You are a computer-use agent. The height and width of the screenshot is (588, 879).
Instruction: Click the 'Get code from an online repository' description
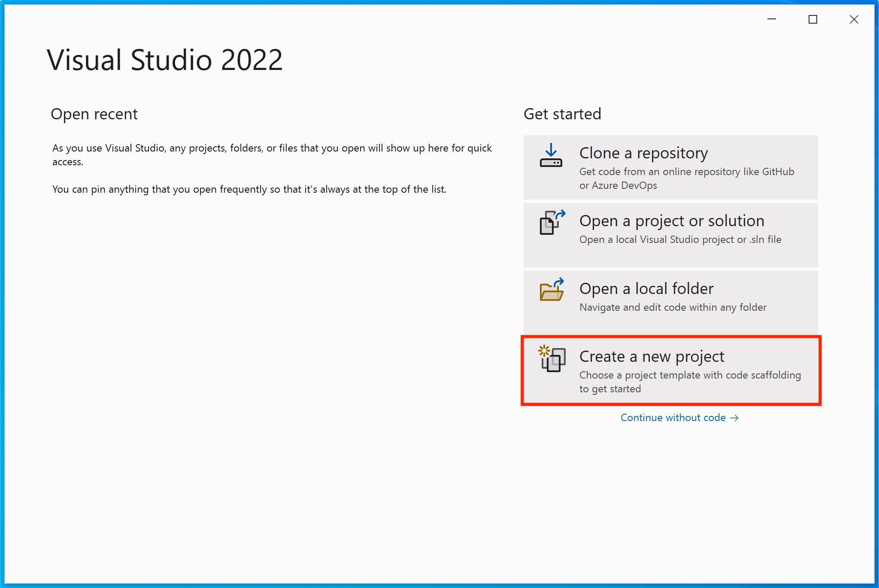(686, 178)
